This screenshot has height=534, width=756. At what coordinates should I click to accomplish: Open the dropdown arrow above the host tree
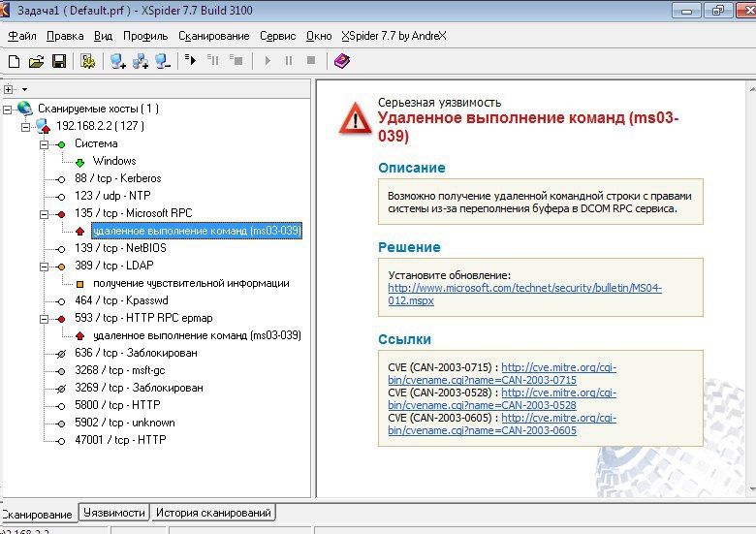point(24,89)
